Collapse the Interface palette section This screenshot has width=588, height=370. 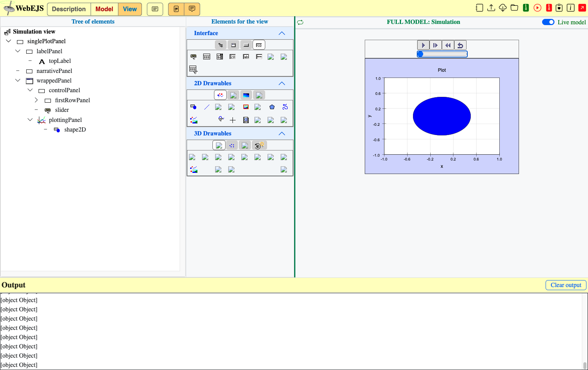pyautogui.click(x=282, y=33)
